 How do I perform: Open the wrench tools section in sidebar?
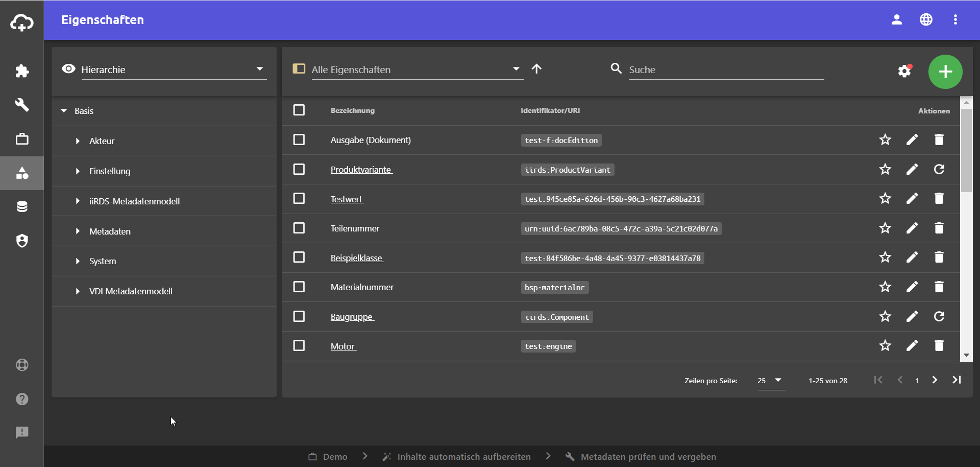tap(22, 105)
